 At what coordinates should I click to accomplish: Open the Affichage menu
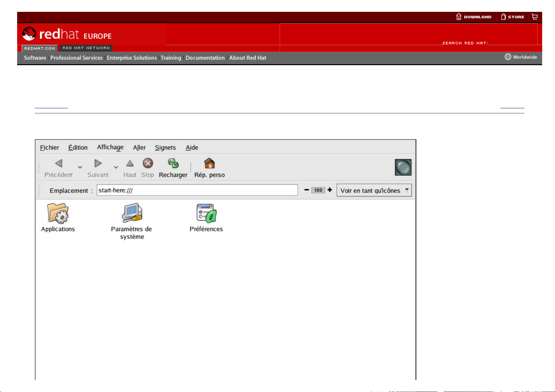click(x=110, y=147)
